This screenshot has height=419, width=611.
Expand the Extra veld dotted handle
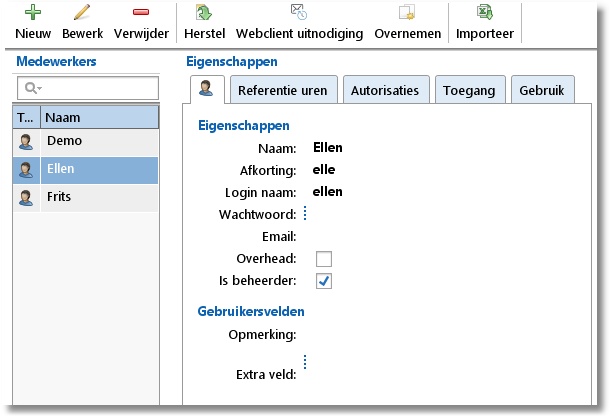tap(305, 363)
